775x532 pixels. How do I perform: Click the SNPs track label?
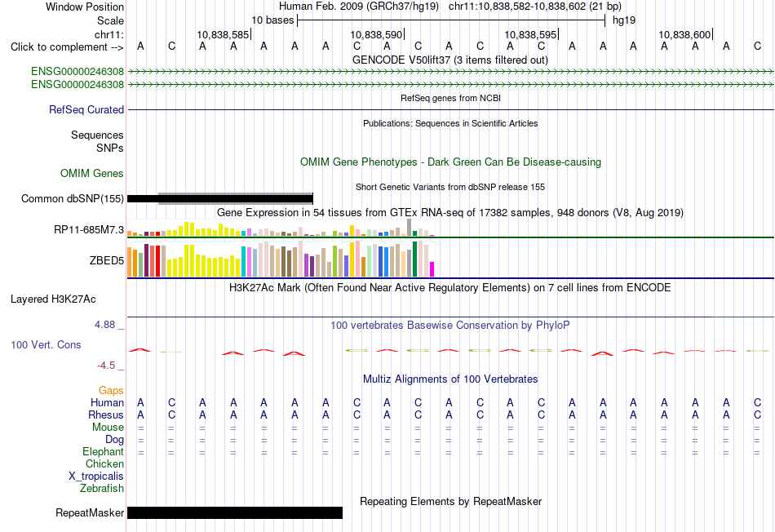coord(110,148)
